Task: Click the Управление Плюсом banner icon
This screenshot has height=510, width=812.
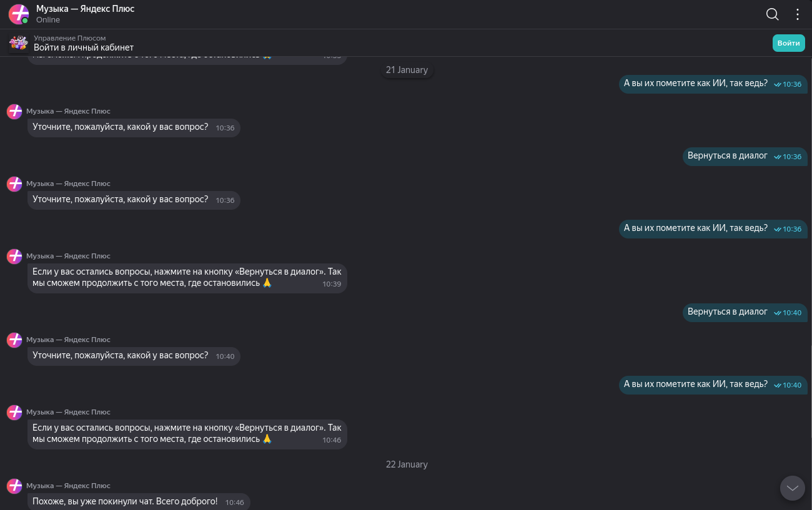Action: [18, 42]
